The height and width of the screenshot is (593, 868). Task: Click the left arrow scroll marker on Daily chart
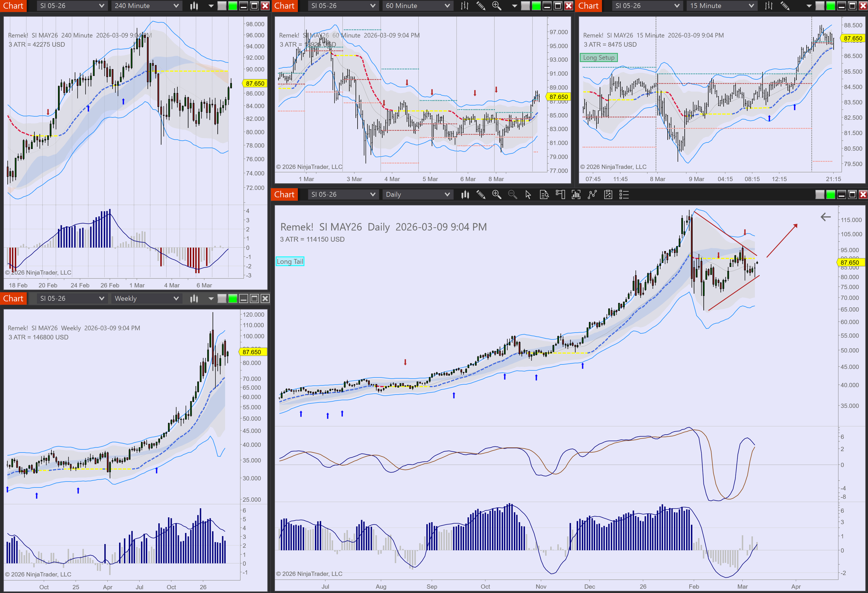(x=825, y=217)
